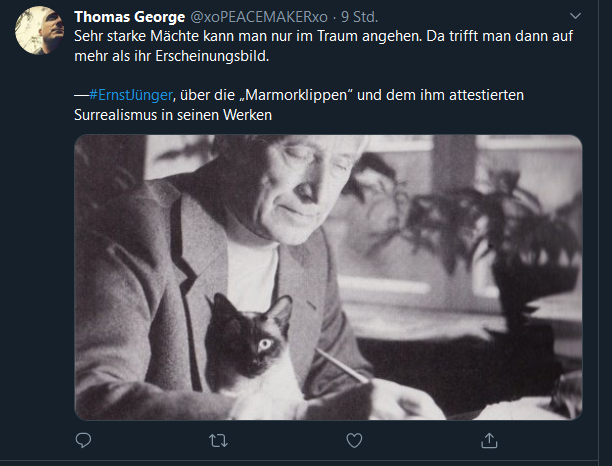Open Thomas George's profile picture
The height and width of the screenshot is (466, 612).
pos(39,30)
